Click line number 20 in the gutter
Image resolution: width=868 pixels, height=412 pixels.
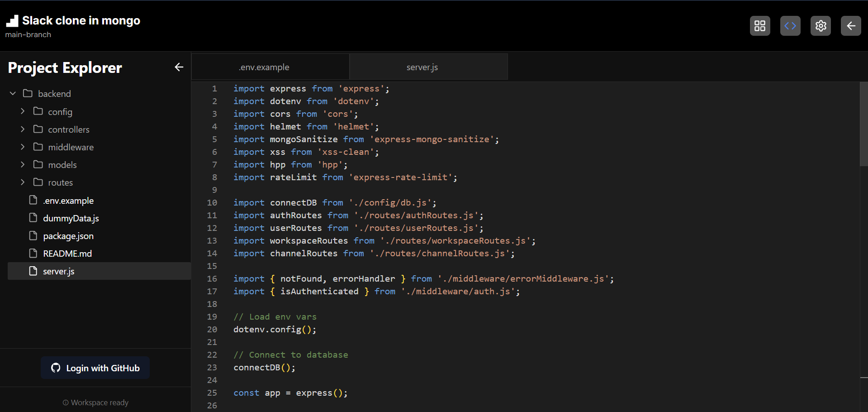coord(212,330)
